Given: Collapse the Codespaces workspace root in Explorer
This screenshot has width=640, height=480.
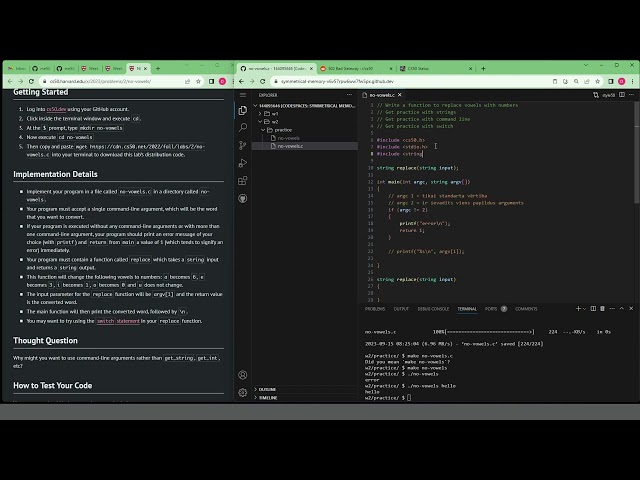Looking at the screenshot, I should pyautogui.click(x=305, y=106).
